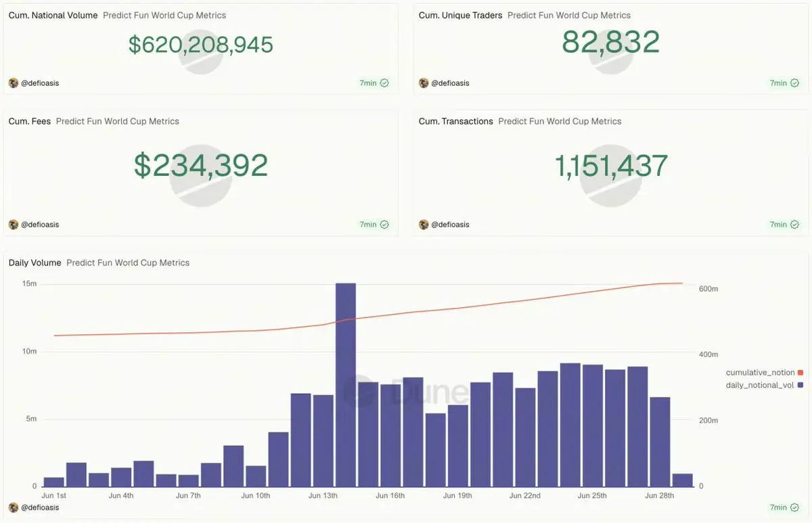
Task: Open Cum. Fees title link
Action: point(29,121)
